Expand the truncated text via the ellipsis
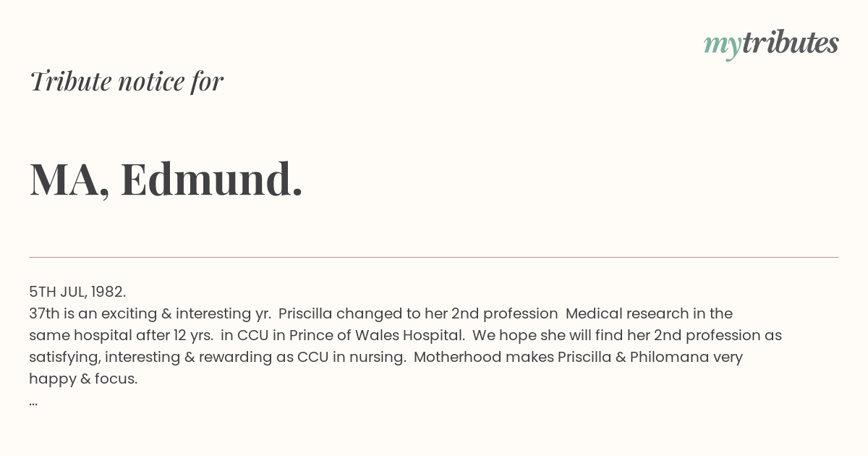Screen dimensions: 868x456 pos(33,402)
